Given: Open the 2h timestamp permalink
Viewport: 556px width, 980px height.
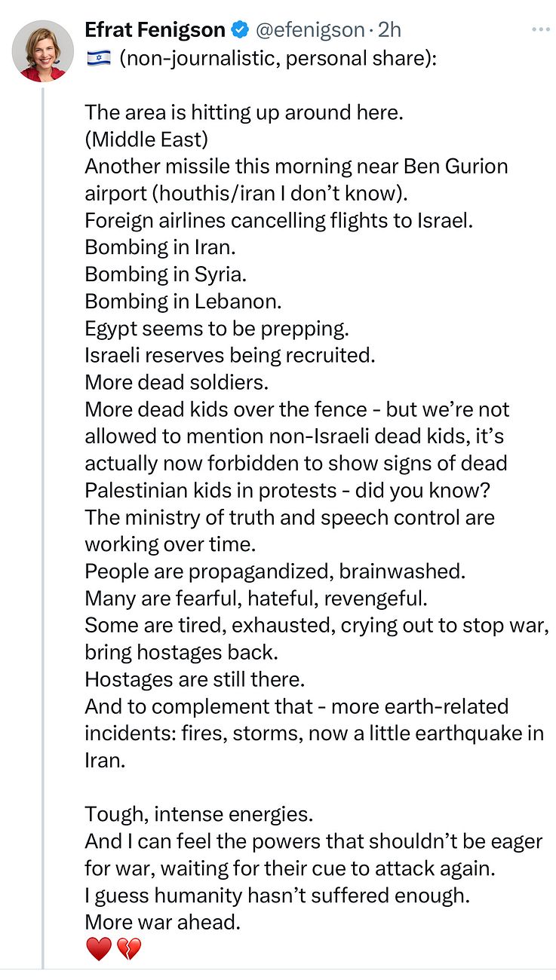Looking at the screenshot, I should [389, 30].
